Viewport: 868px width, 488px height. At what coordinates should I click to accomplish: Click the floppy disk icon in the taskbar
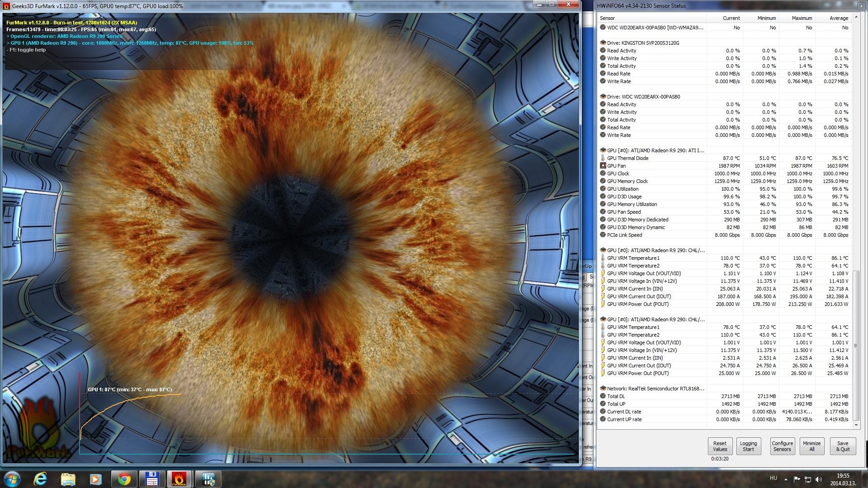tap(151, 479)
